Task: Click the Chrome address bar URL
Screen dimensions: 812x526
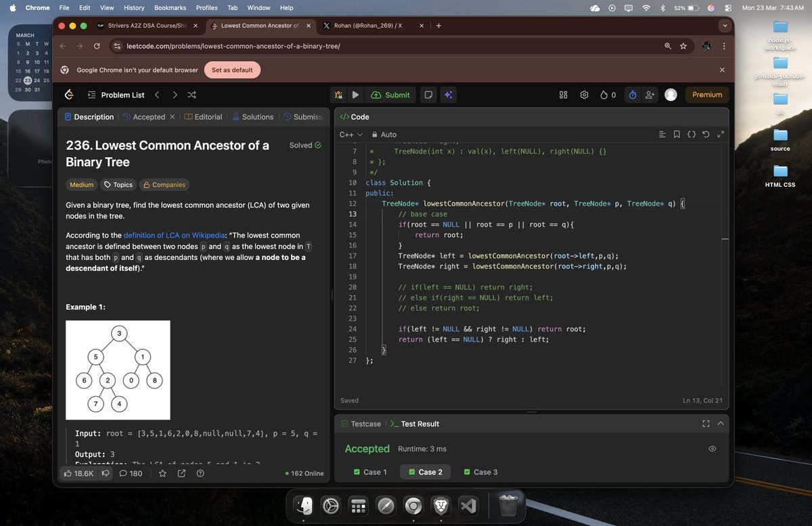Action: tap(233, 46)
